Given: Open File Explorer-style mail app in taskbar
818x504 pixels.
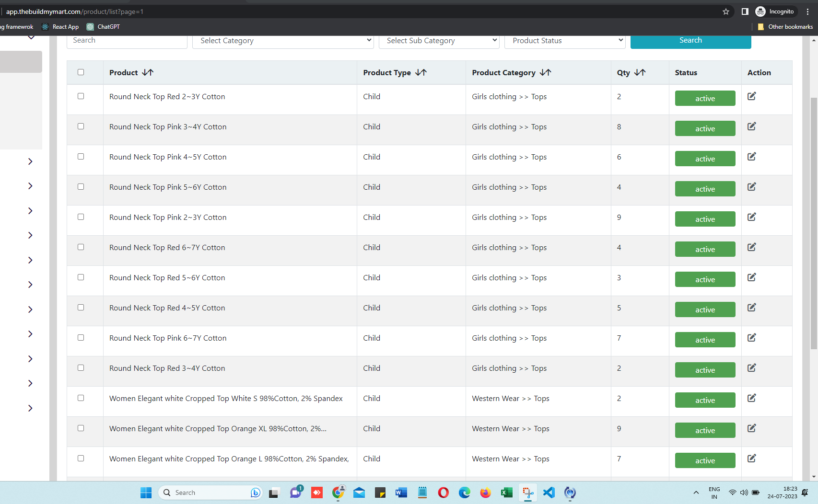Looking at the screenshot, I should pos(359,493).
